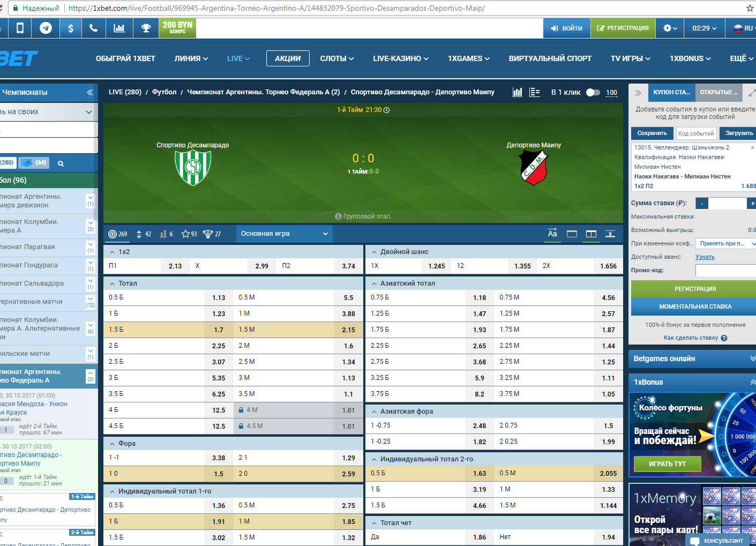Open the results trophy icon
Image resolution: width=756 pixels, height=546 pixels.
point(146,28)
